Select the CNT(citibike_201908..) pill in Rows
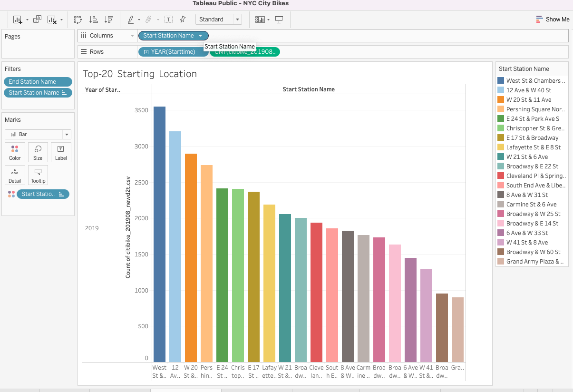This screenshot has width=573, height=392. coord(245,52)
